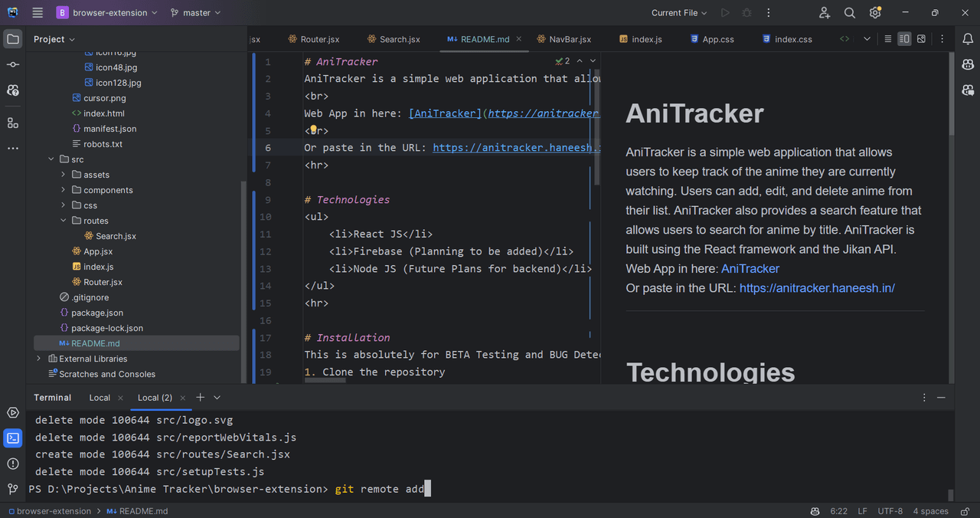Open the anitracker.haneesh.in link in preview

pos(817,288)
